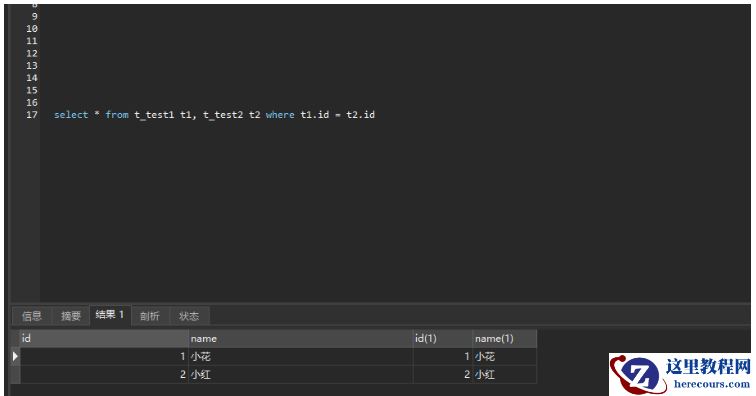Click line number 13 in the gutter

click(x=32, y=66)
